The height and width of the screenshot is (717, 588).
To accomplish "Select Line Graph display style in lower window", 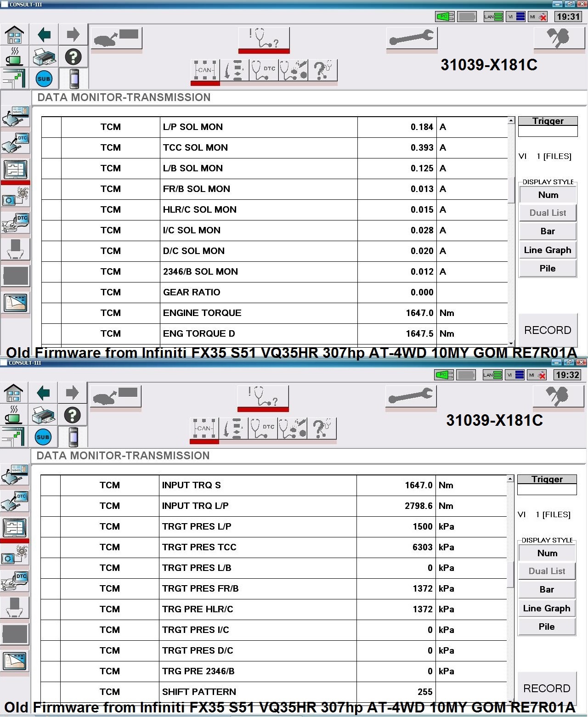I will (547, 608).
